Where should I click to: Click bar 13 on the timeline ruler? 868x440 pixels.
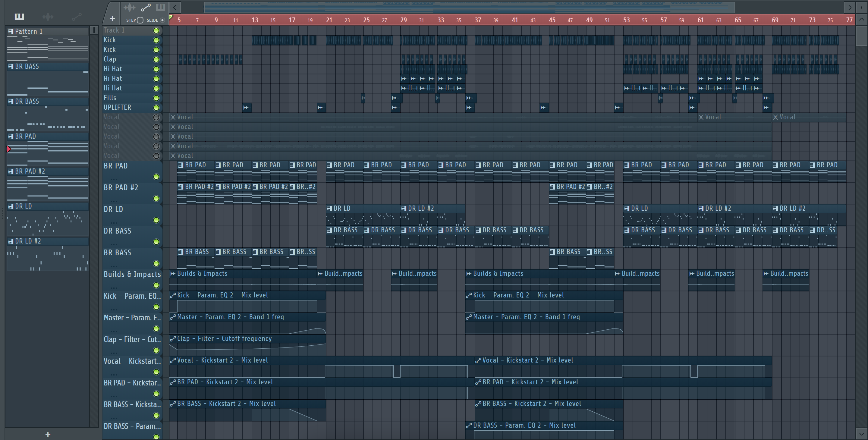[x=255, y=20]
